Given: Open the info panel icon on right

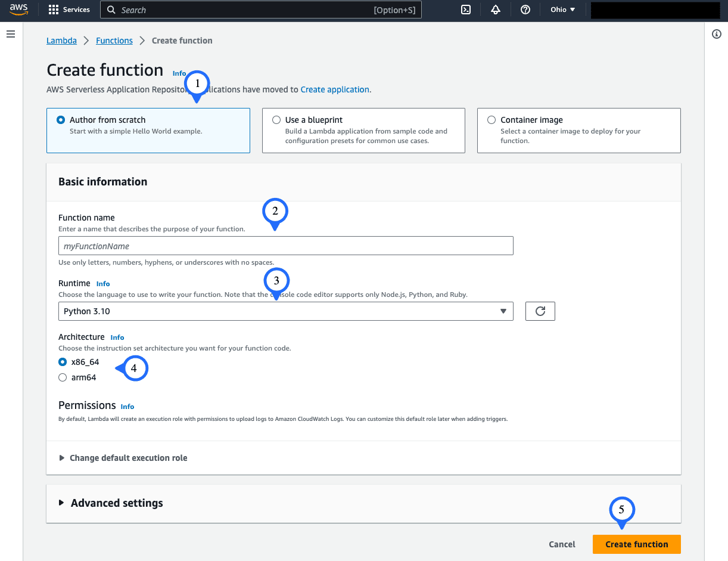Looking at the screenshot, I should [717, 35].
